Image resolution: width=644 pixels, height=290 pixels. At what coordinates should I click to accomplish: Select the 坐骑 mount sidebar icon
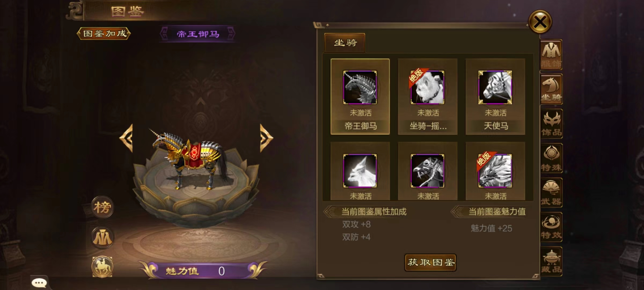551,89
